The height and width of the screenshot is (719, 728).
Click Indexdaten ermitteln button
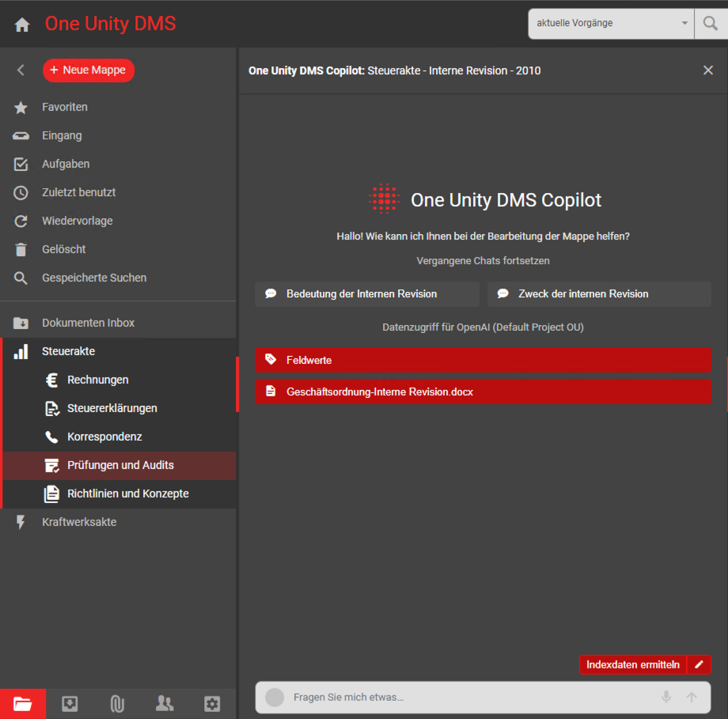pyautogui.click(x=633, y=664)
